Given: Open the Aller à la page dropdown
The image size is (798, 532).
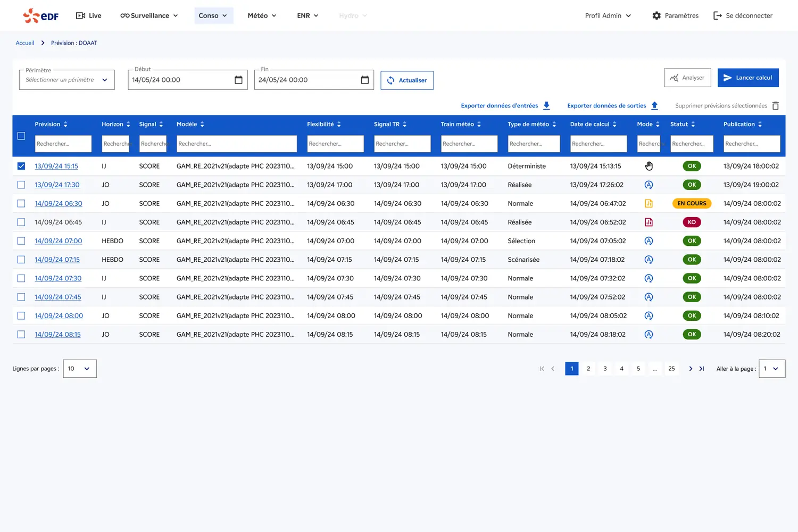Looking at the screenshot, I should point(772,369).
